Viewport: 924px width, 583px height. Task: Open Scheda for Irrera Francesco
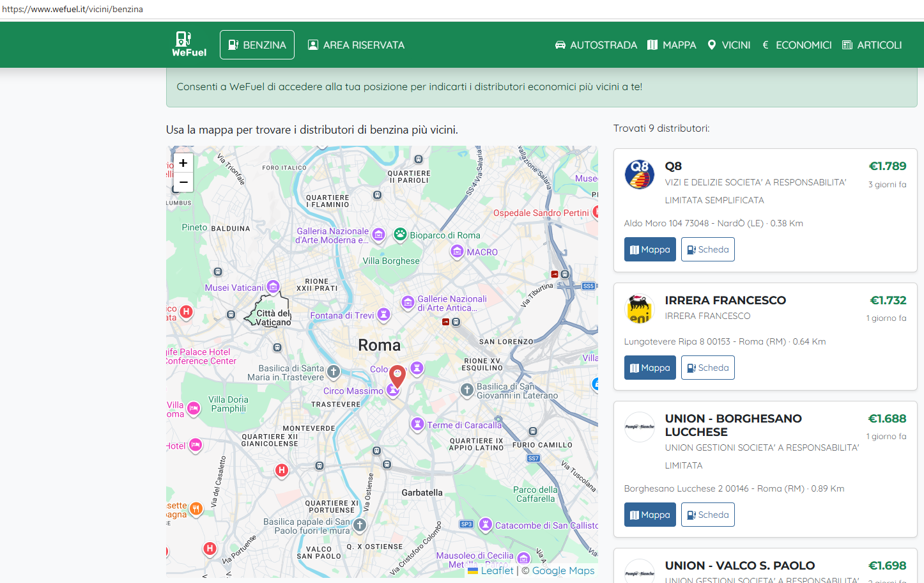(x=708, y=368)
